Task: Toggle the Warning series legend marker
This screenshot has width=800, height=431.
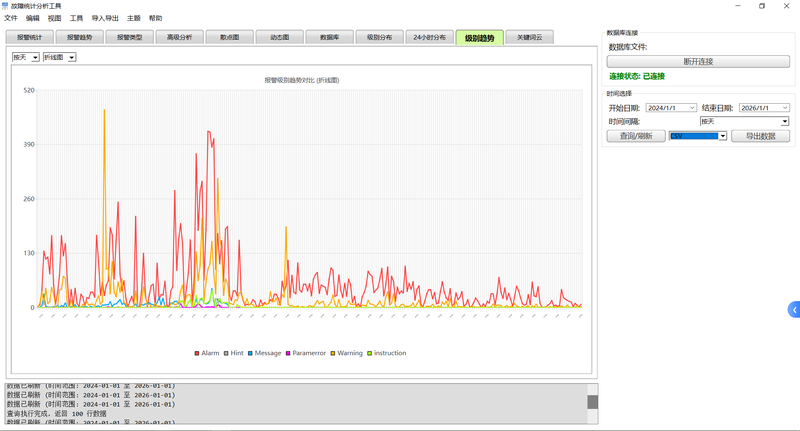Action: [x=333, y=353]
